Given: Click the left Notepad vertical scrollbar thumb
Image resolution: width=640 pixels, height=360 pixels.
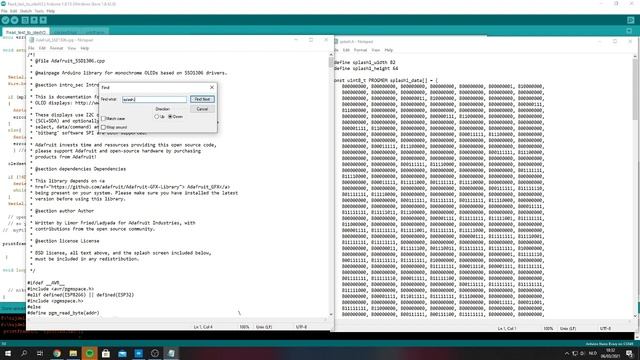Looking at the screenshot, I should (331, 62).
